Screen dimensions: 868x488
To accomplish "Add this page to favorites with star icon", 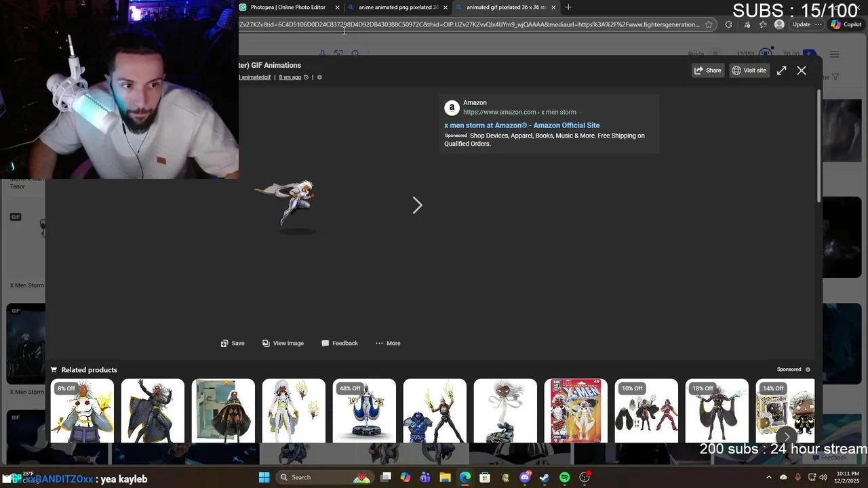I will point(709,24).
